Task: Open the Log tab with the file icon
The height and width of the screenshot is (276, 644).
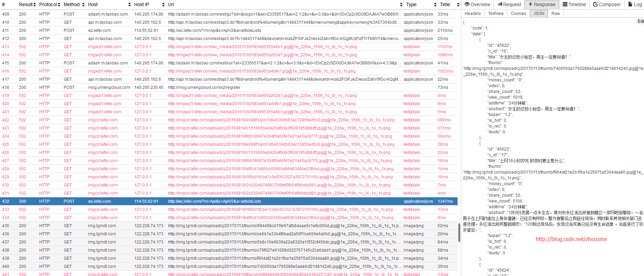Action: pyautogui.click(x=635, y=4)
